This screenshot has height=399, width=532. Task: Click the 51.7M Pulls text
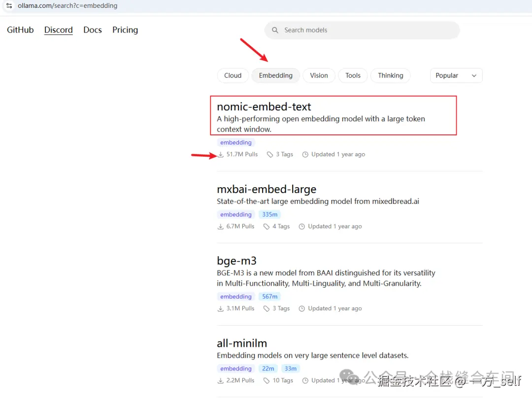pos(242,154)
